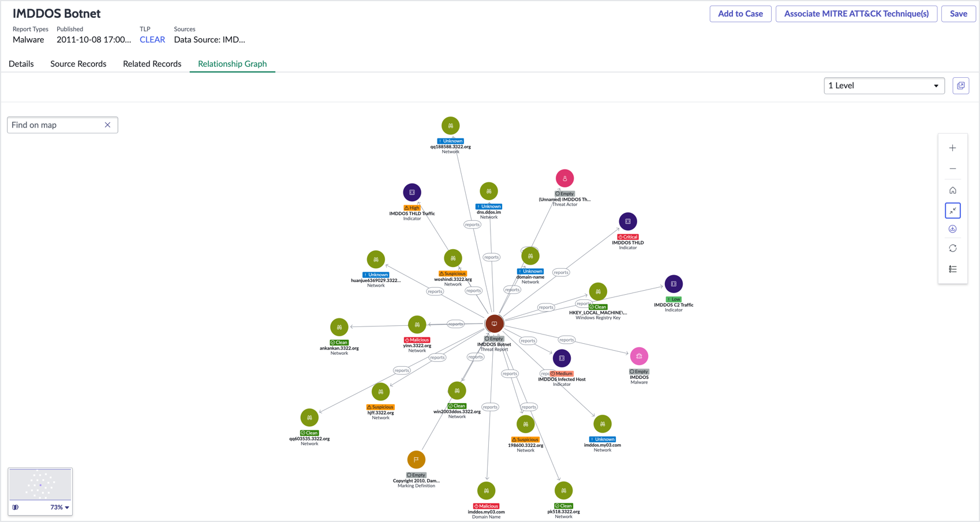Save the threat report
The width and height of the screenshot is (980, 522).
959,14
